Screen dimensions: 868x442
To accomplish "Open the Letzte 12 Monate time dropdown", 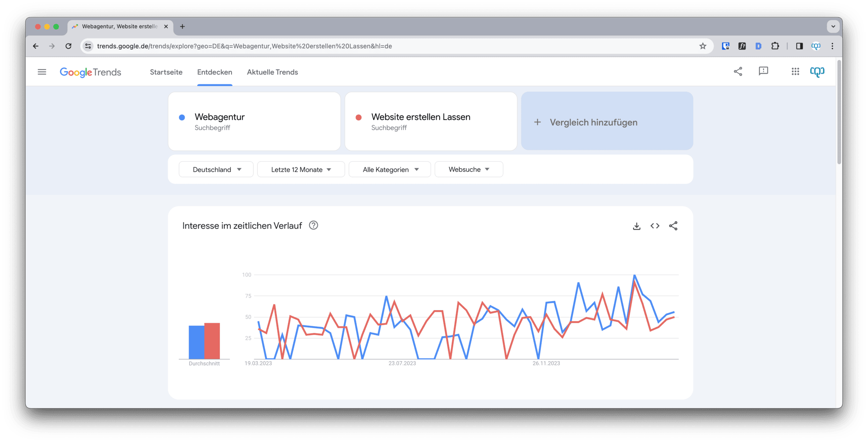I will click(x=301, y=169).
